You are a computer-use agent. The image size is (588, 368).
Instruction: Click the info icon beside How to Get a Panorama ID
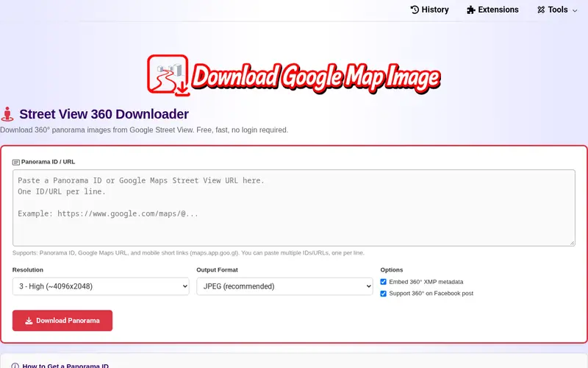(15, 366)
